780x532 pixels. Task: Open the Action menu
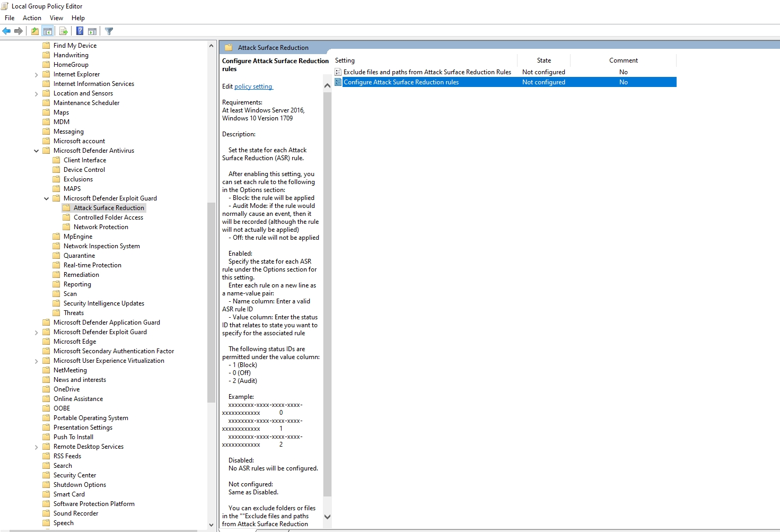(x=32, y=18)
